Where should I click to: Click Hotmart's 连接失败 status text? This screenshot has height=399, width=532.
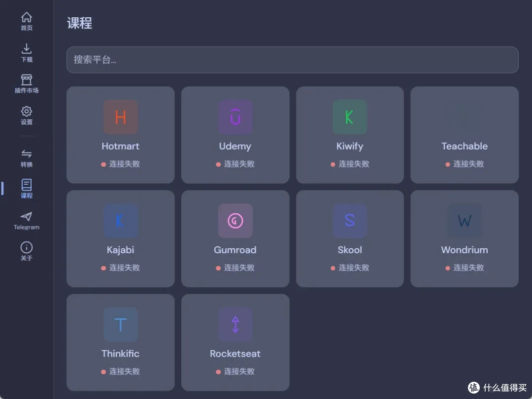click(125, 164)
